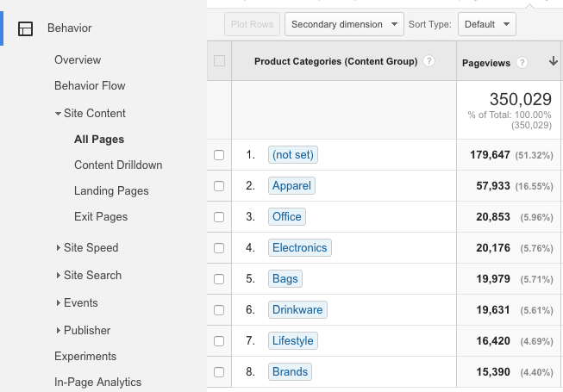Open Exit Pages report

(x=101, y=216)
